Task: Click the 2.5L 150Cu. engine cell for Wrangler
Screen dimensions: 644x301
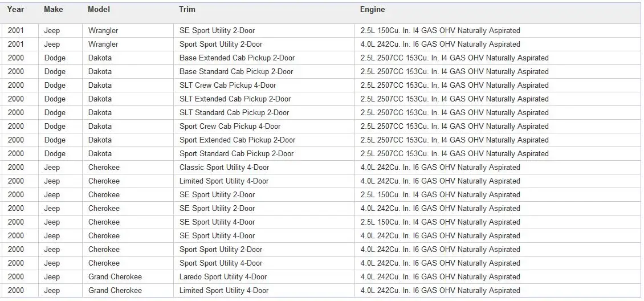Action: [x=440, y=31]
